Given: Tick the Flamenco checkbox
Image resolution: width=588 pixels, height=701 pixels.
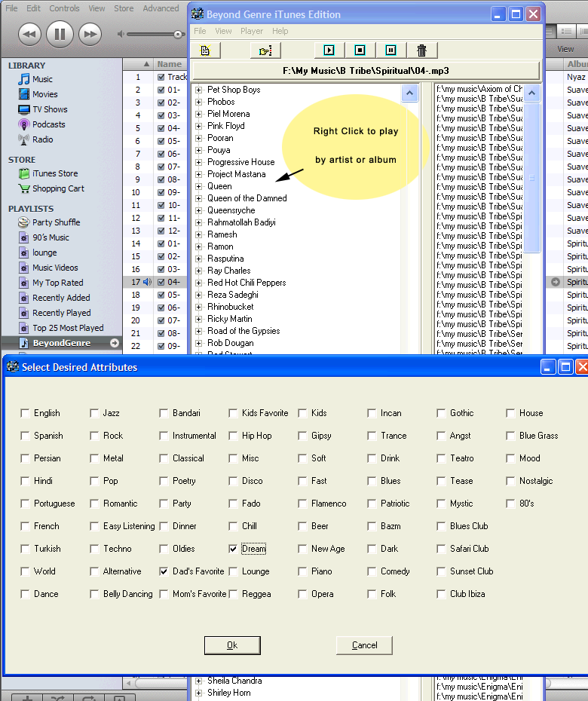Looking at the screenshot, I should coord(302,504).
